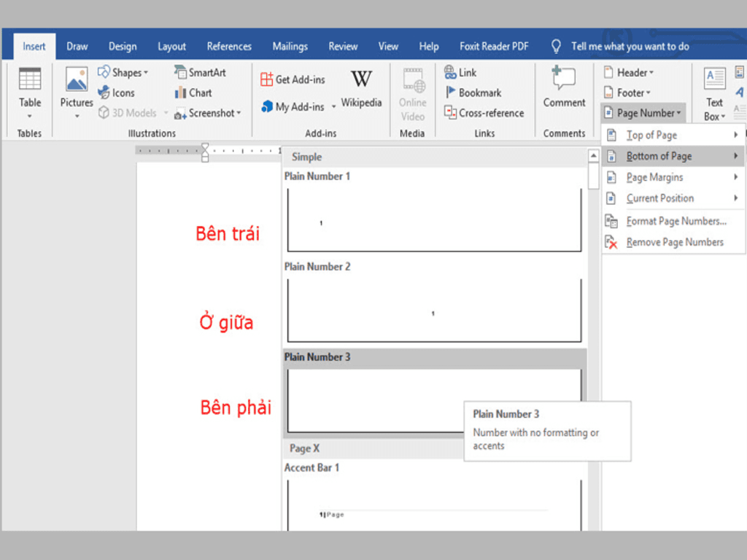Switch to the Design tab

coord(123,46)
